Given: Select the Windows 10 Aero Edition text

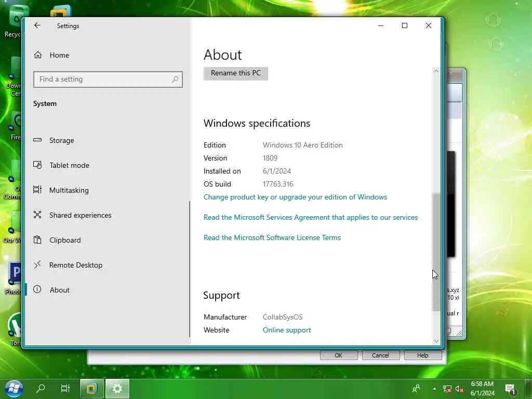Looking at the screenshot, I should 303,145.
